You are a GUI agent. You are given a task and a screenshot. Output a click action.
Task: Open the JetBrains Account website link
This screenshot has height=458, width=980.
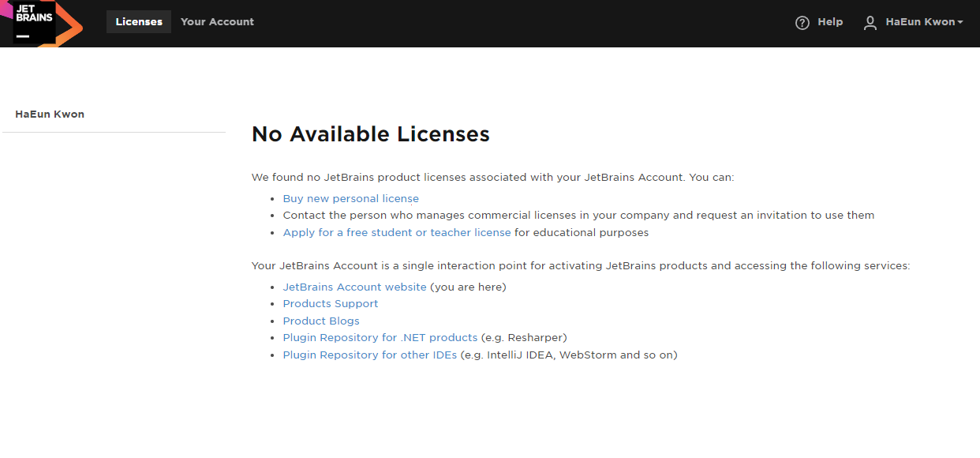(355, 287)
